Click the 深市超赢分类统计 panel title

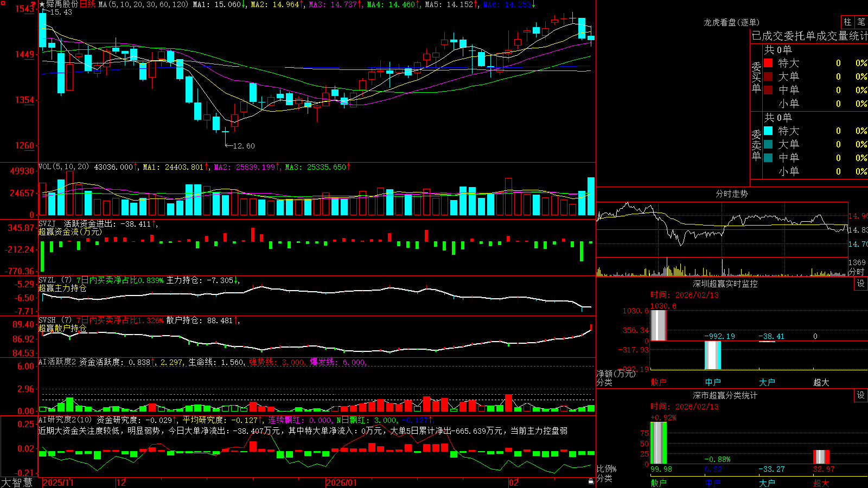pos(725,395)
